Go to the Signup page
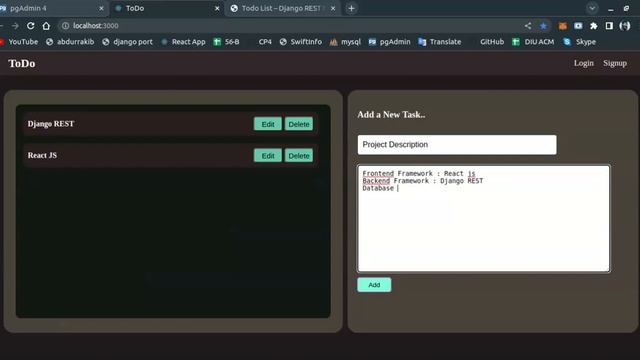The width and height of the screenshot is (640, 360). tap(615, 63)
